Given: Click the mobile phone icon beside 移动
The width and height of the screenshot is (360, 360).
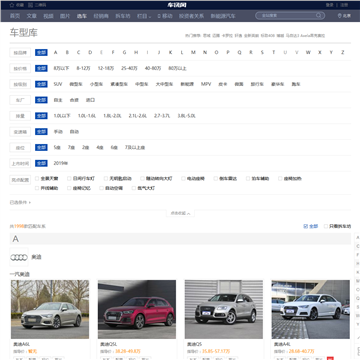Looking at the screenshot, I should [x=159, y=16].
